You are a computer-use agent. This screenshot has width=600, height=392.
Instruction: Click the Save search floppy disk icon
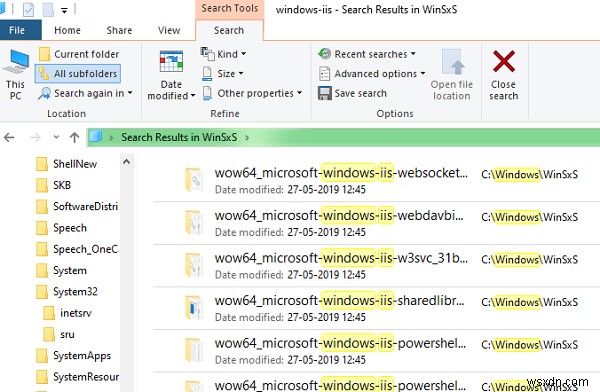pyautogui.click(x=325, y=93)
